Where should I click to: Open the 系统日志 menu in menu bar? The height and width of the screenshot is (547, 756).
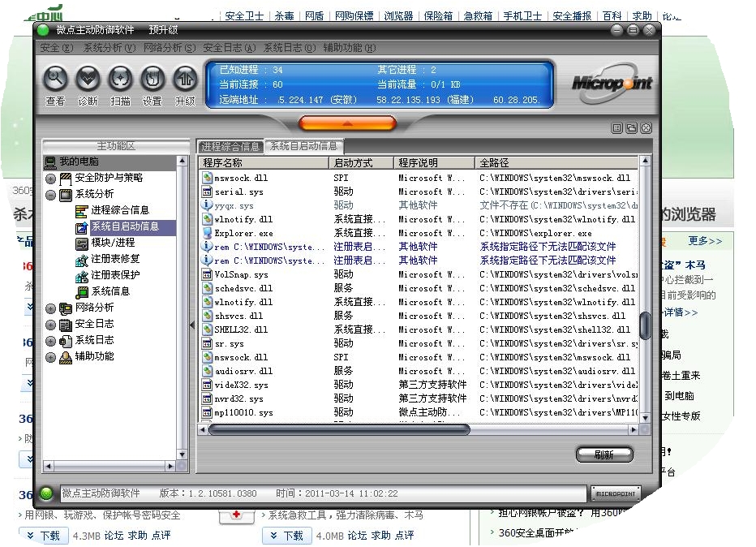[290, 48]
